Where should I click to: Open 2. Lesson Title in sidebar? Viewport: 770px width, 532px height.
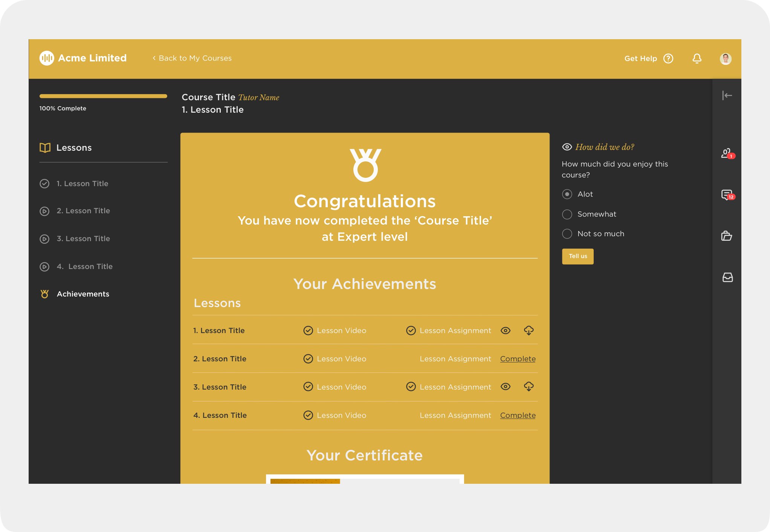click(x=83, y=211)
